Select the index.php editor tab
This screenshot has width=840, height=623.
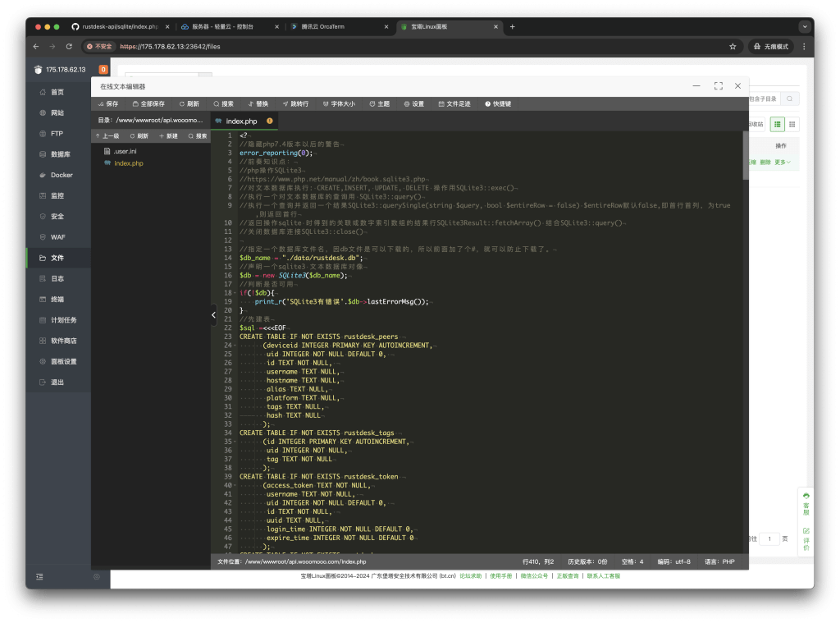[241, 121]
